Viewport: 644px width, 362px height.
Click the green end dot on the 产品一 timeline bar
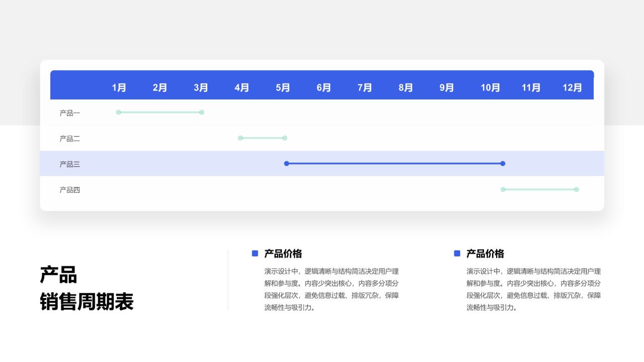(201, 112)
